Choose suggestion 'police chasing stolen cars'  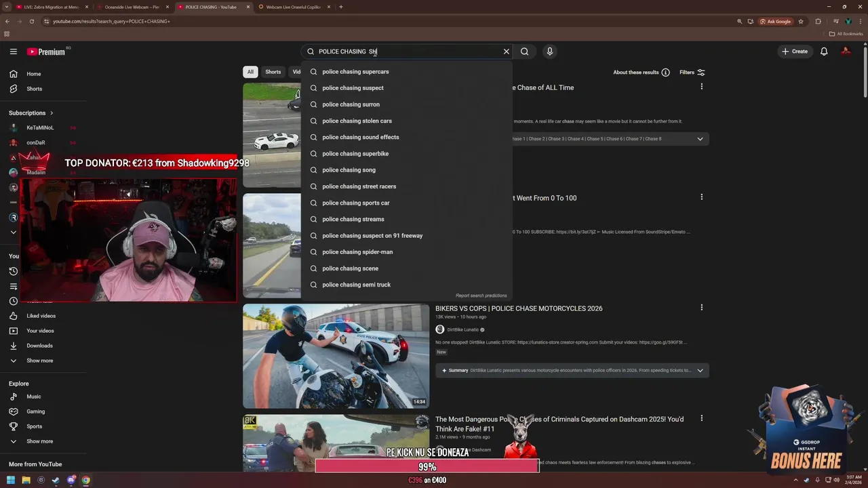[x=406, y=121]
